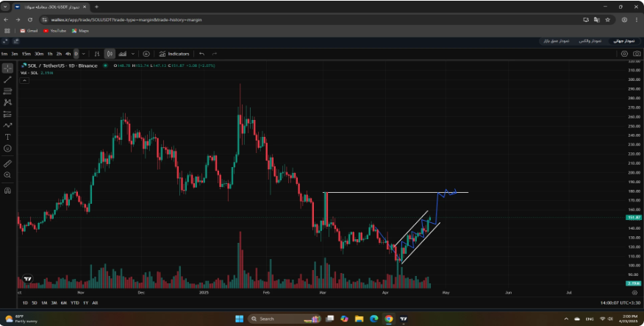Switch to the نمودار والکس tab
Image resolution: width=644 pixels, height=326 pixels.
(x=590, y=41)
